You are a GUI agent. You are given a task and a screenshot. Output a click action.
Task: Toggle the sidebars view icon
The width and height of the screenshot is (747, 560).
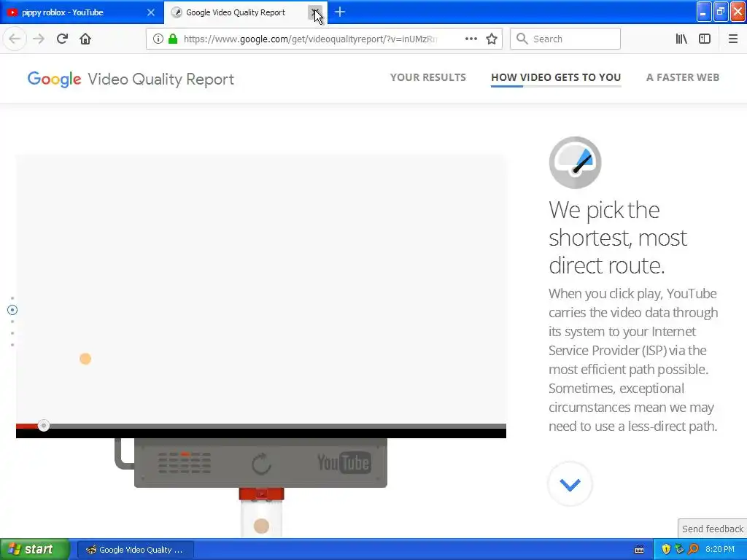click(705, 39)
